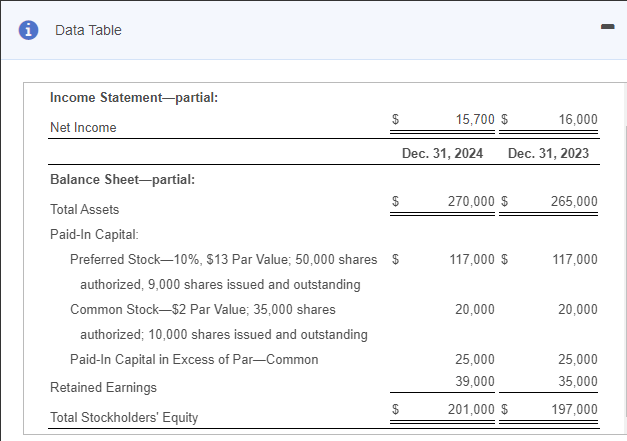Select 2024 Common Stock value 20,000

tap(475, 309)
